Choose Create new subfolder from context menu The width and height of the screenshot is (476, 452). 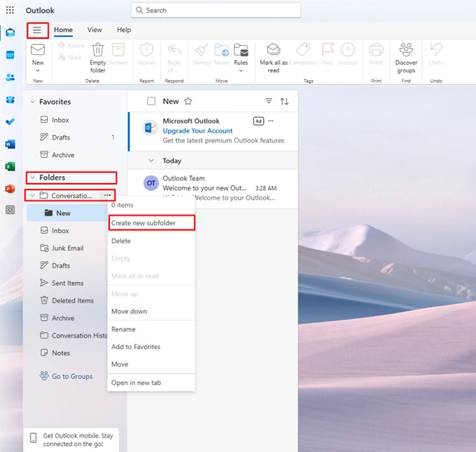[151, 223]
